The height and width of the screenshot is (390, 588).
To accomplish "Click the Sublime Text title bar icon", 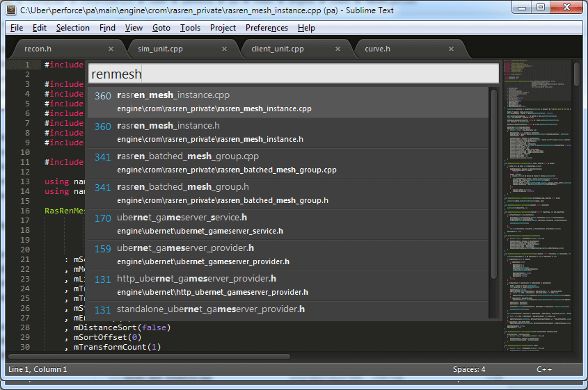I will 10,9.
